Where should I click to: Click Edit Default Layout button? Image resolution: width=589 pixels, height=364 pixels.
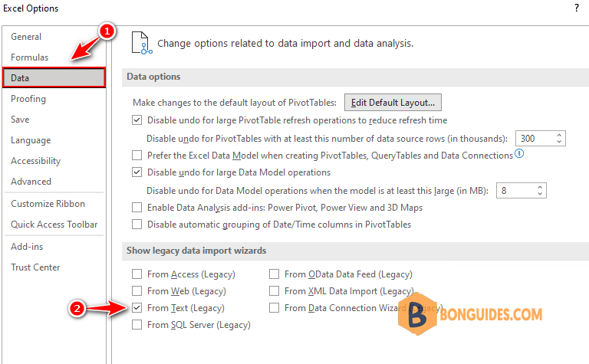393,103
